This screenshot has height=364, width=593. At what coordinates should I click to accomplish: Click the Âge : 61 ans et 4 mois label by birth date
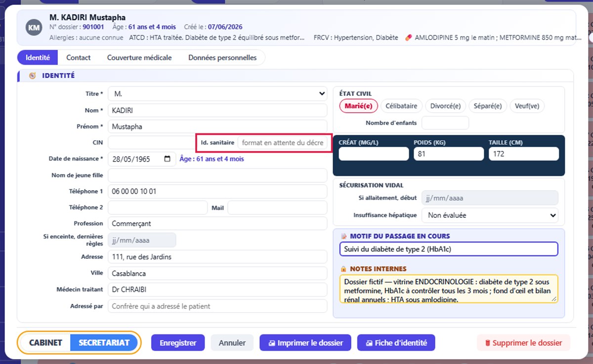tap(212, 159)
